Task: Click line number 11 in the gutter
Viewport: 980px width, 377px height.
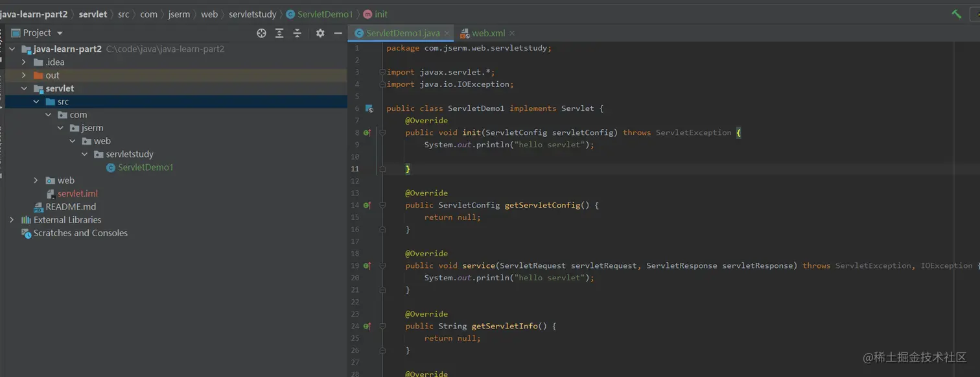Action: point(355,169)
